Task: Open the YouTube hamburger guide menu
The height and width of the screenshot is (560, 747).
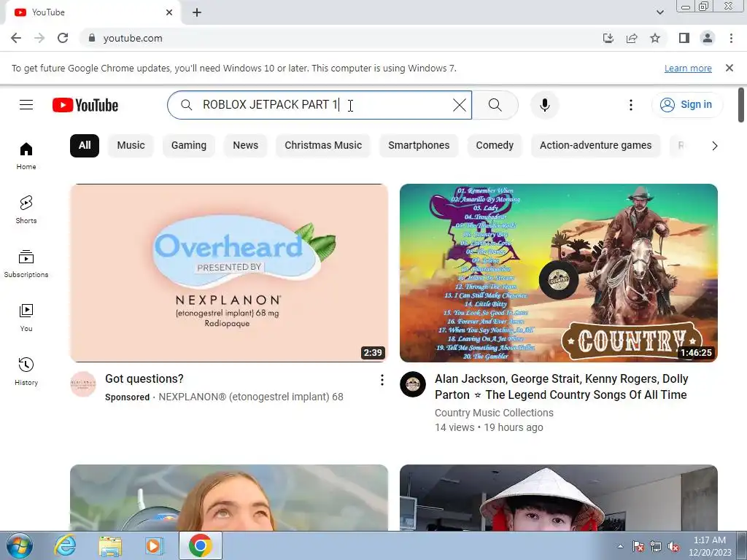Action: click(x=26, y=105)
